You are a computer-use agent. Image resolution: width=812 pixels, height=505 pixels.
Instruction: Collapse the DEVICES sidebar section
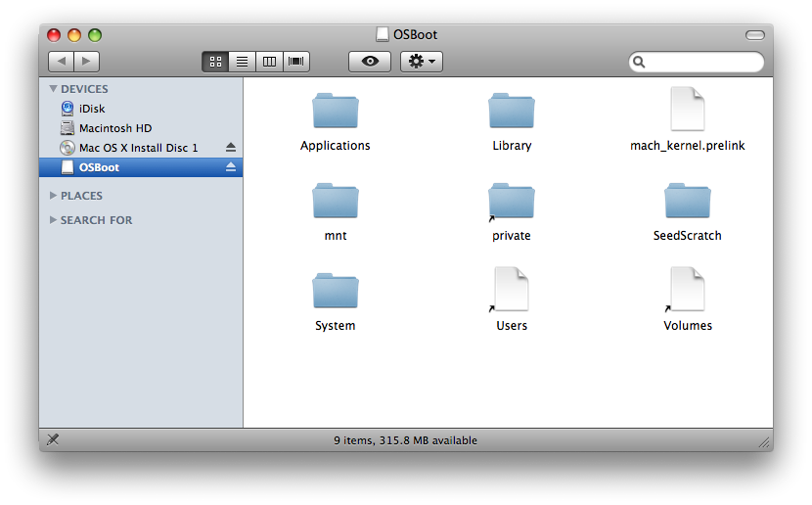point(53,89)
